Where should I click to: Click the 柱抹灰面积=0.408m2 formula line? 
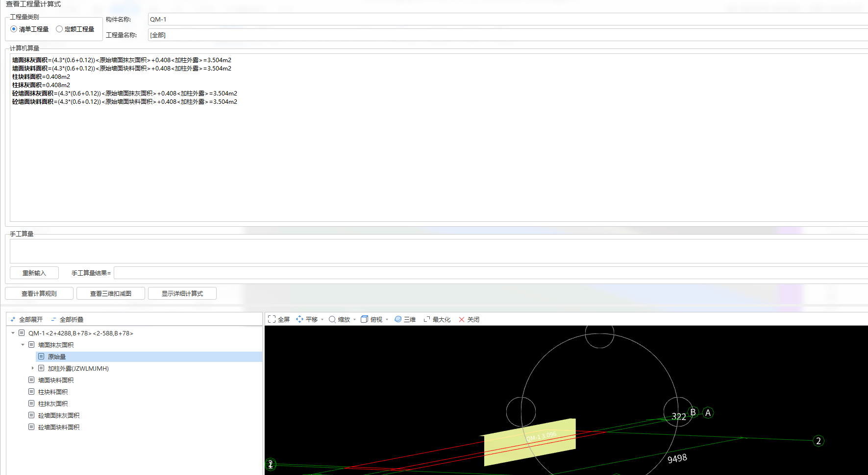point(41,85)
